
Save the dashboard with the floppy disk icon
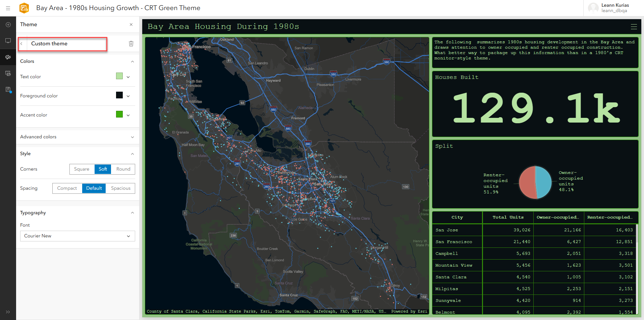click(x=8, y=89)
